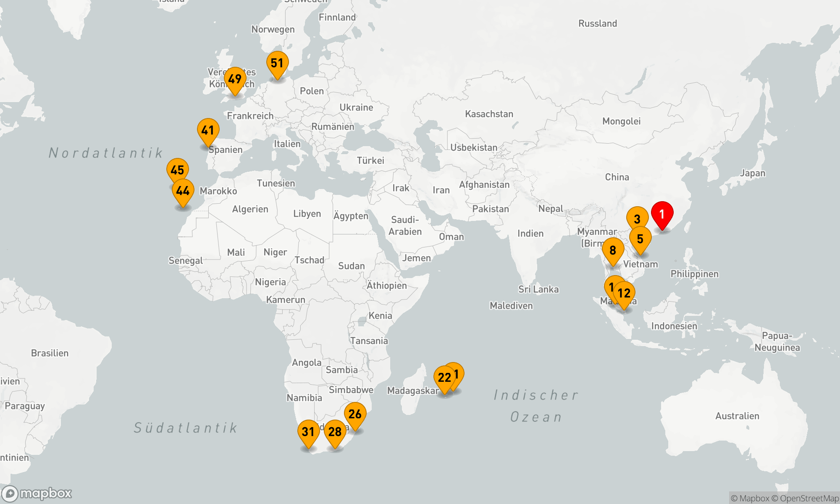Screen dimensions: 840x504
Task: Click marker 5 above Vietnam
Action: click(640, 239)
